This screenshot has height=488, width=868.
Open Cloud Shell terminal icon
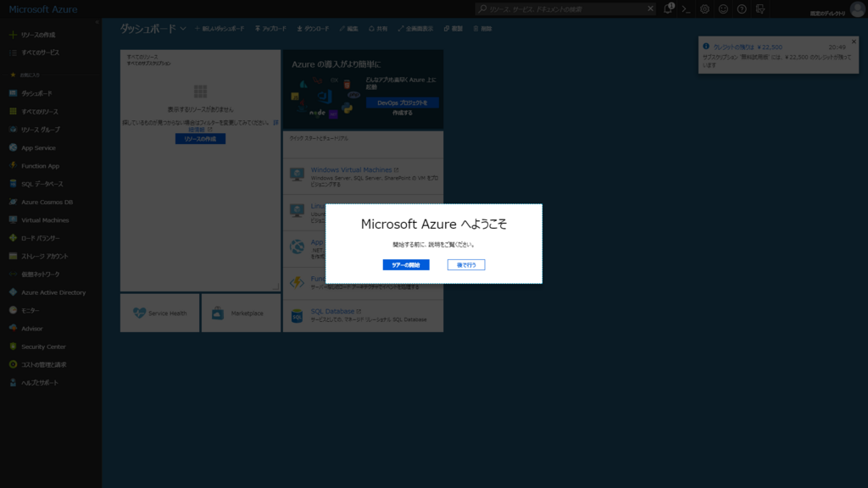(x=687, y=8)
